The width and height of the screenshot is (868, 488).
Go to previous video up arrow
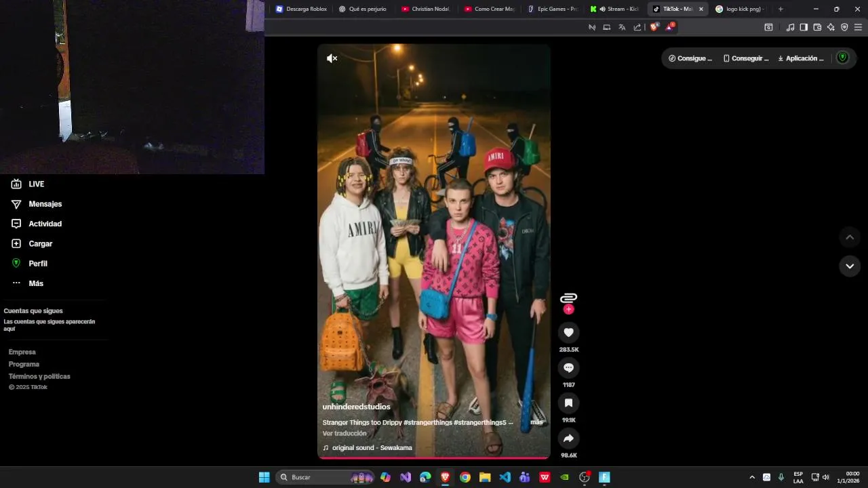coord(850,237)
